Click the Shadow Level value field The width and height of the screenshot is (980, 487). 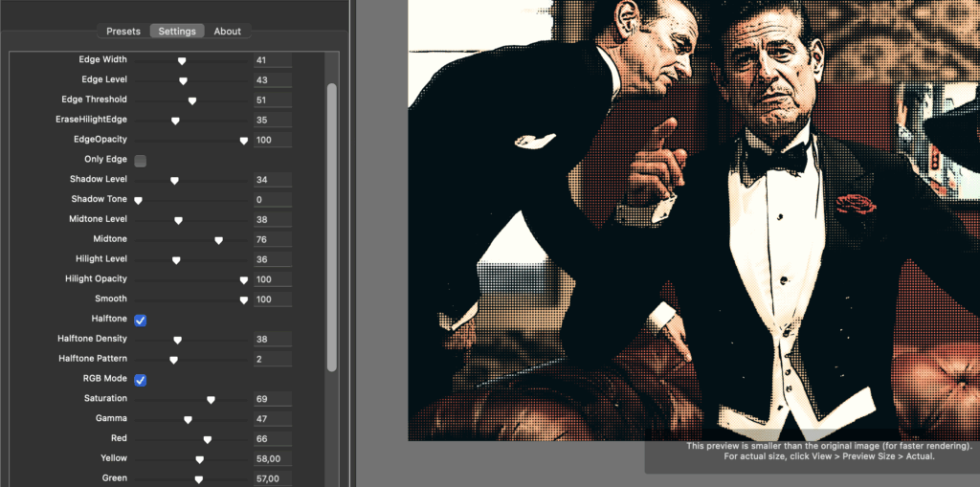[x=273, y=180]
